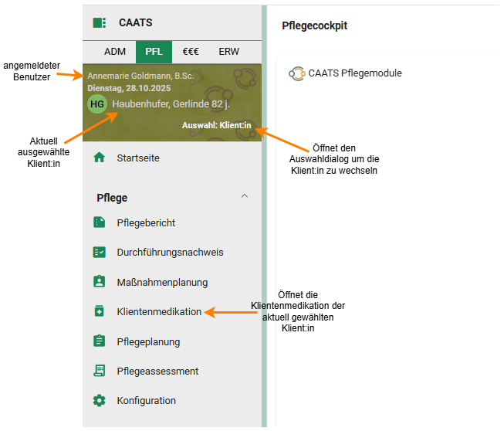Go to Startseite
Screen dimensions: 504x431
coord(138,158)
